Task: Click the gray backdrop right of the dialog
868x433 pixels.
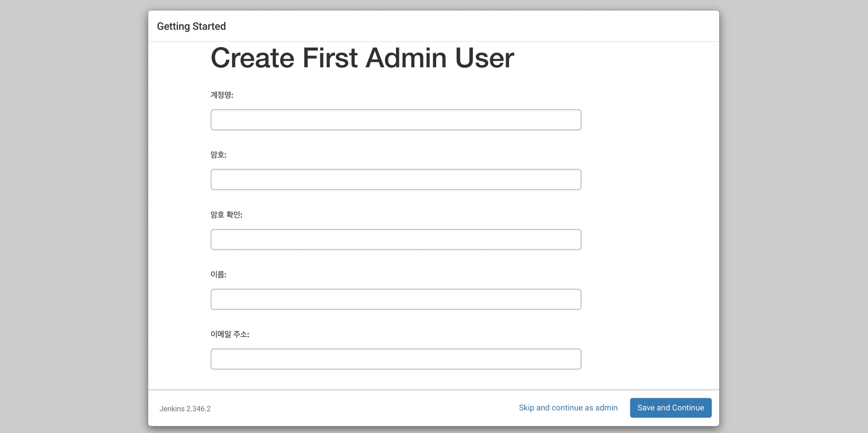Action: (793, 217)
